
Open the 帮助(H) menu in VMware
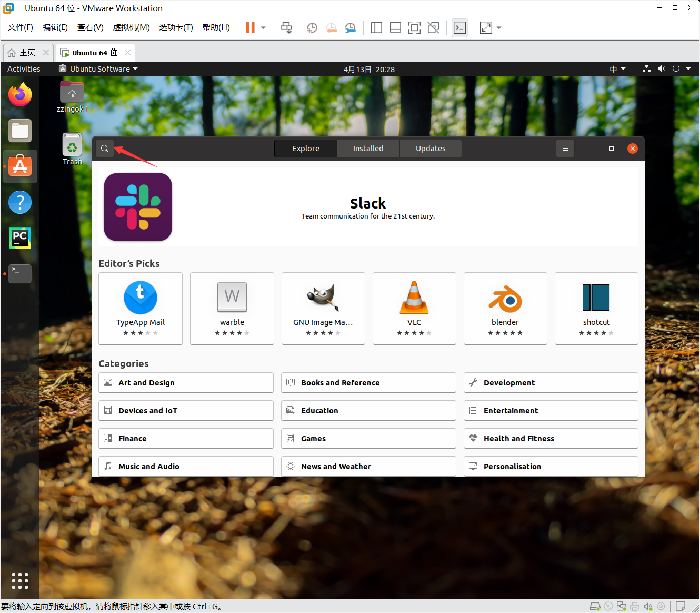tap(216, 27)
